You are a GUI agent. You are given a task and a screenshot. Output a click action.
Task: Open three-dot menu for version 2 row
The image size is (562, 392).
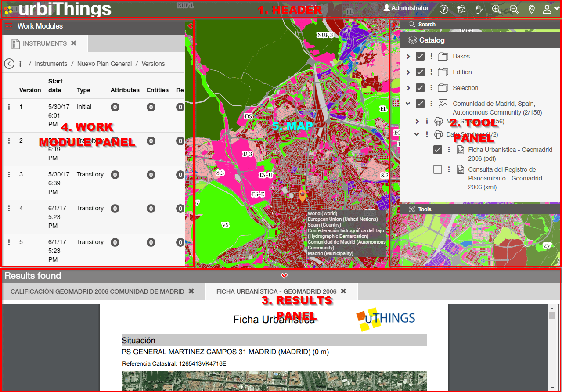click(9, 140)
